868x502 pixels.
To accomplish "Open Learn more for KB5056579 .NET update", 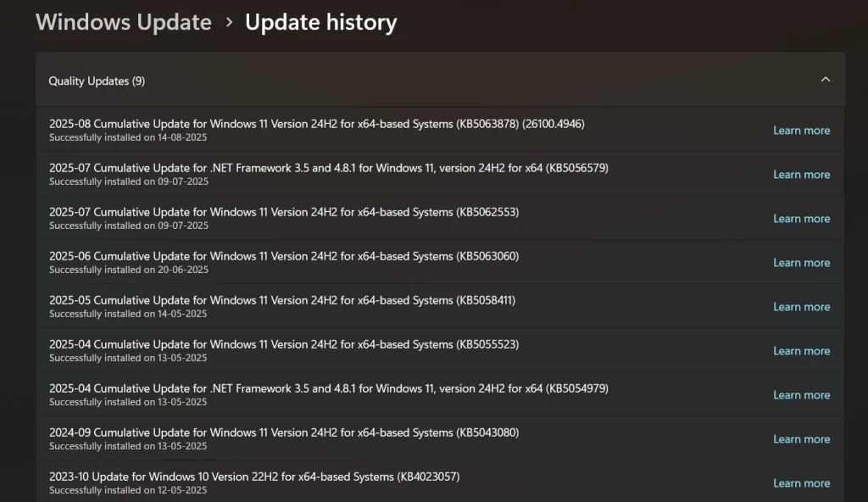I will click(801, 175).
